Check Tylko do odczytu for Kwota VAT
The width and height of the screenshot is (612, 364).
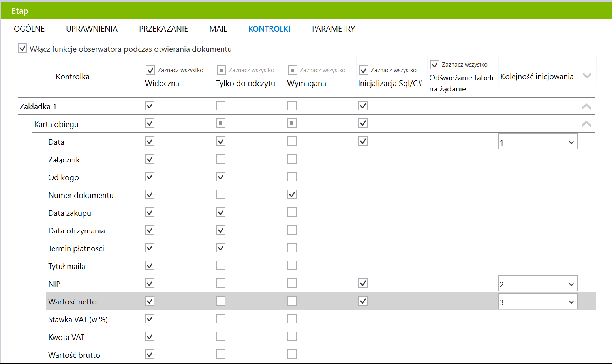pyautogui.click(x=221, y=336)
